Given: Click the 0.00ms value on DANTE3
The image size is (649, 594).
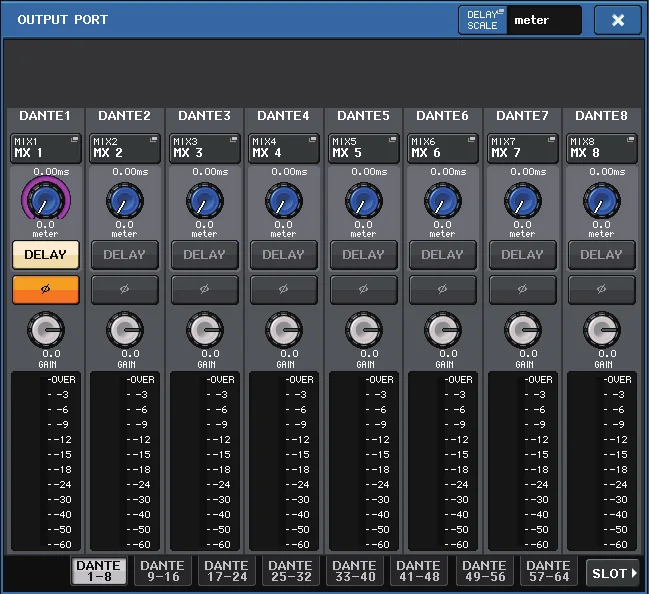Looking at the screenshot, I should [x=210, y=171].
